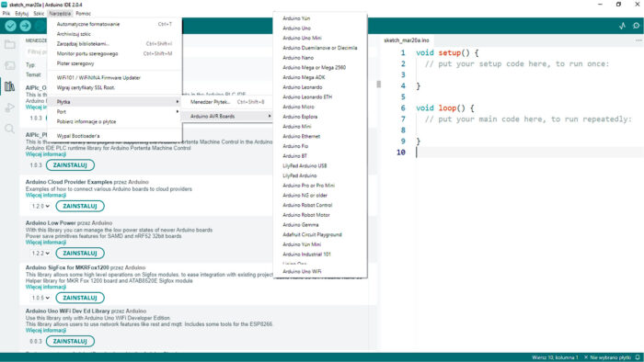Expand version dropdown for Arduino Cloud Provider Examples
This screenshot has height=362, width=644.
tap(40, 206)
